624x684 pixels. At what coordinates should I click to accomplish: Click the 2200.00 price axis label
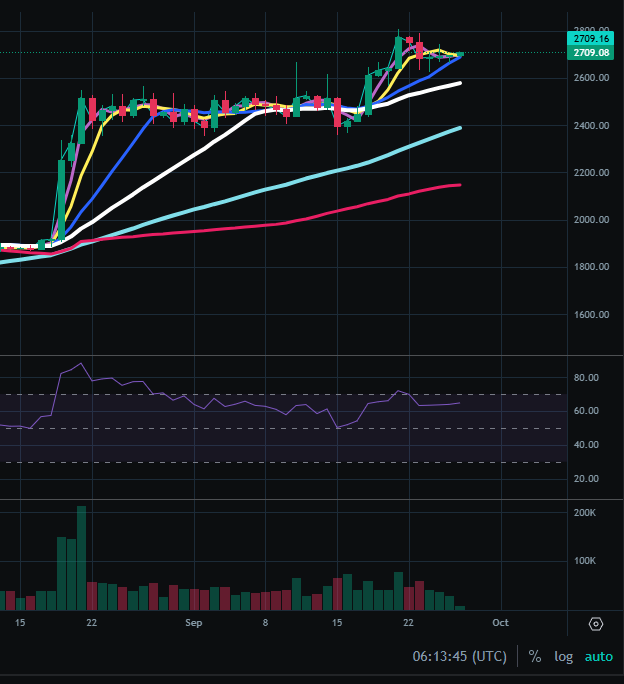point(591,173)
